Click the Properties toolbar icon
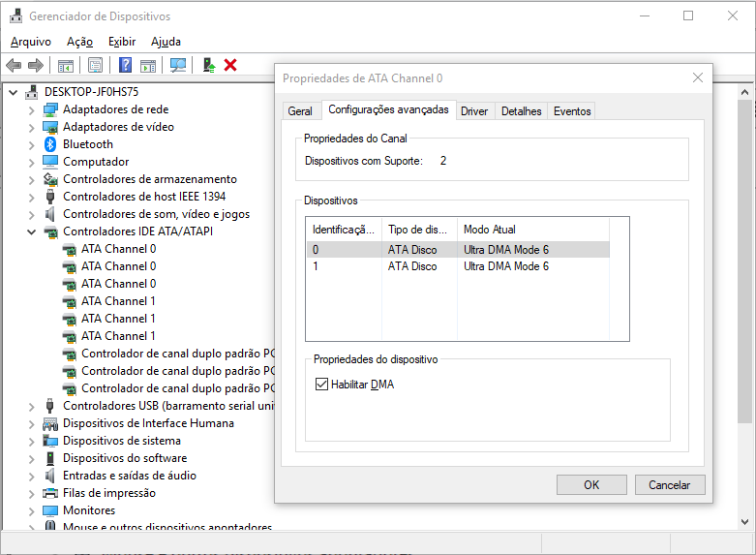This screenshot has height=555, width=756. point(95,65)
